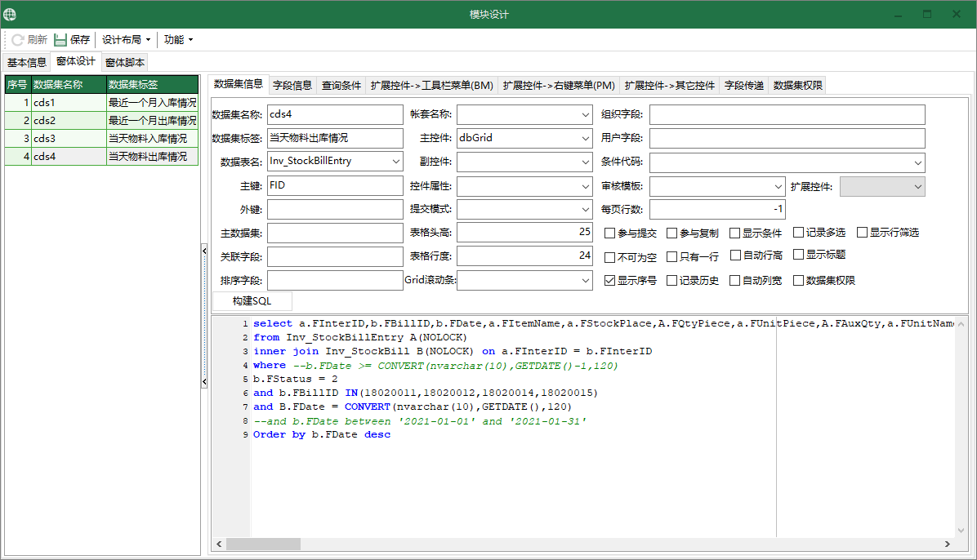
Task: Click the 数据集标签 input field
Action: coord(335,138)
